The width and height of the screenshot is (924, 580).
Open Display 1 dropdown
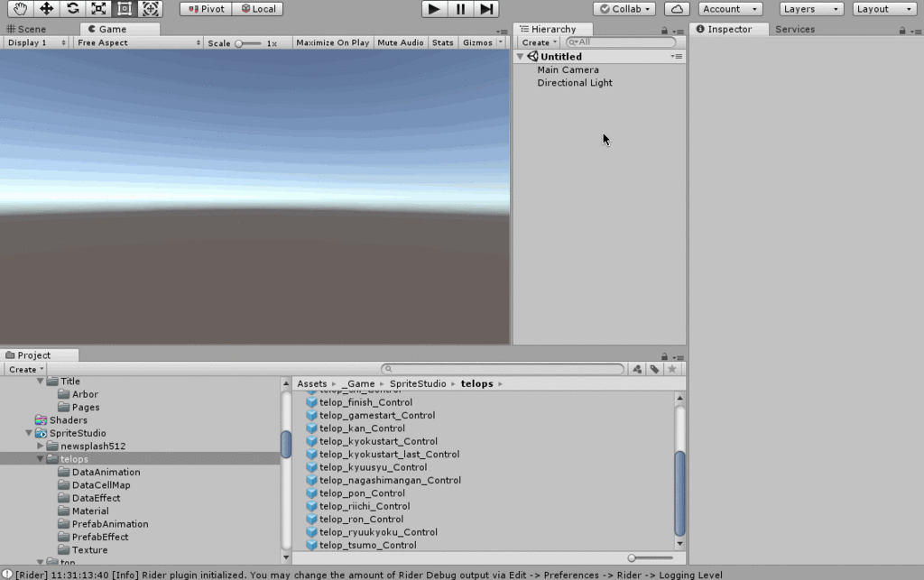pyautogui.click(x=36, y=43)
